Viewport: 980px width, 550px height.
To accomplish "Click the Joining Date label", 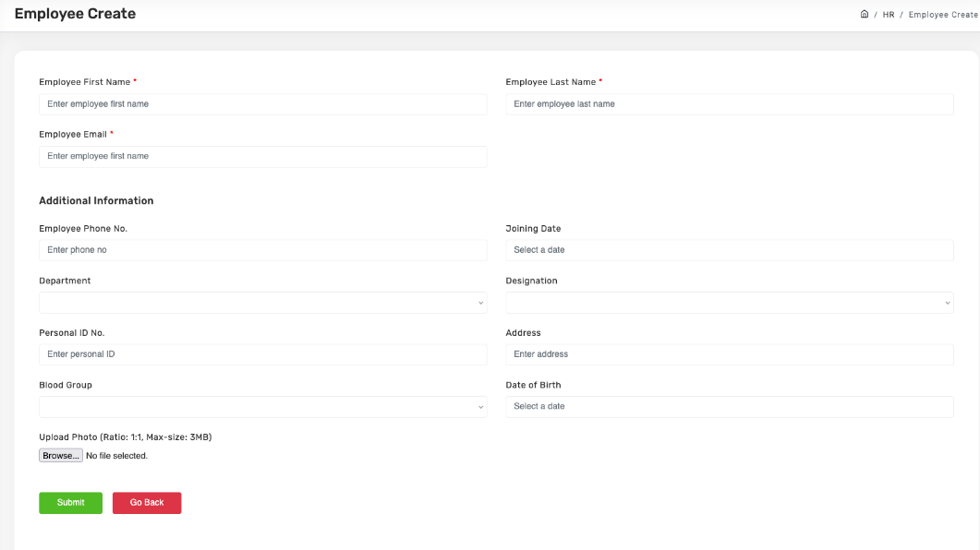I will [533, 229].
